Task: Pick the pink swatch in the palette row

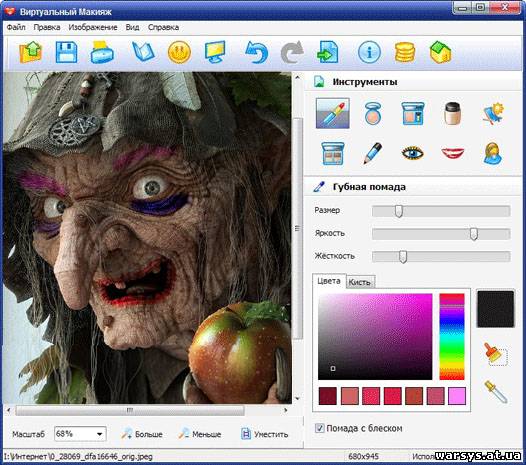Action: pyautogui.click(x=457, y=396)
